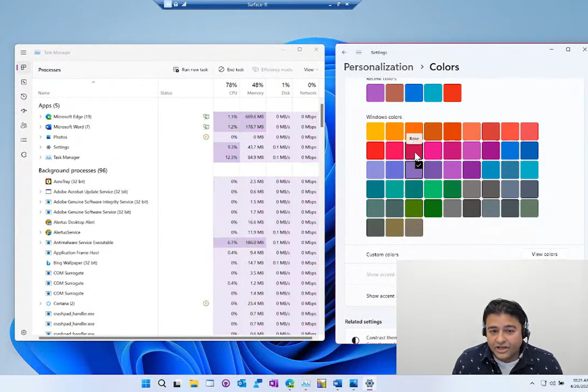This screenshot has height=392, width=588.
Task: Open GitHub Desktop from taskbar
Action: (x=225, y=383)
